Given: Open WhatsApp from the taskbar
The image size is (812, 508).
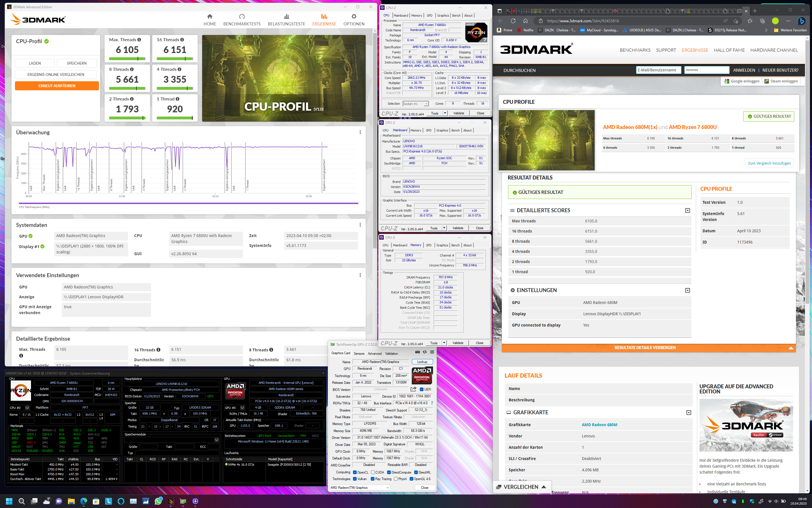Looking at the screenshot, I should (x=158, y=501).
